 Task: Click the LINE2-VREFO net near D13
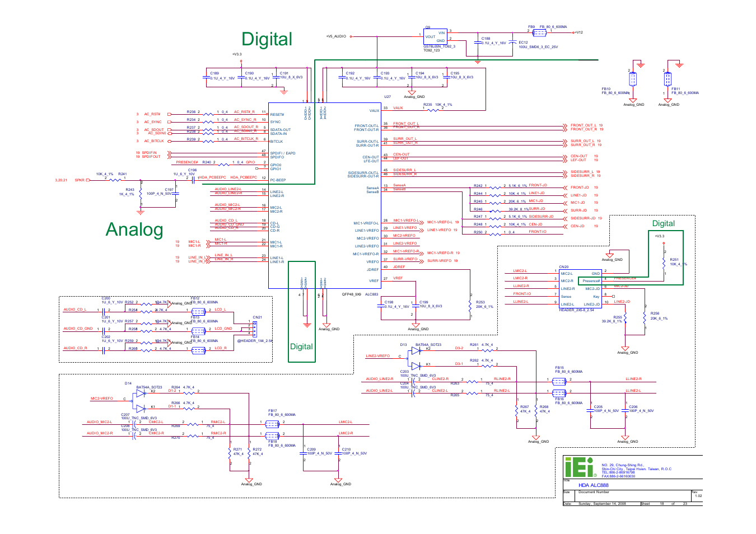coord(378,356)
